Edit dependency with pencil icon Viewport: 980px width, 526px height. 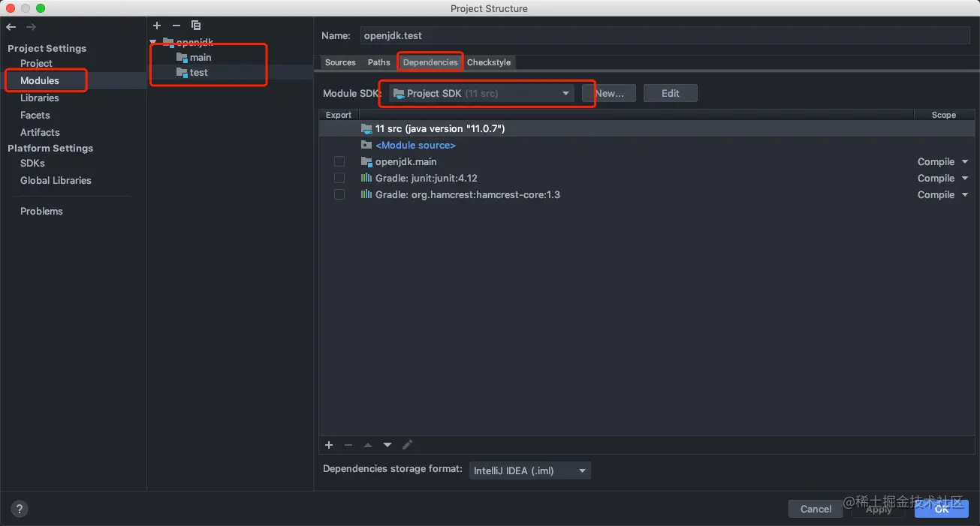[x=407, y=445]
